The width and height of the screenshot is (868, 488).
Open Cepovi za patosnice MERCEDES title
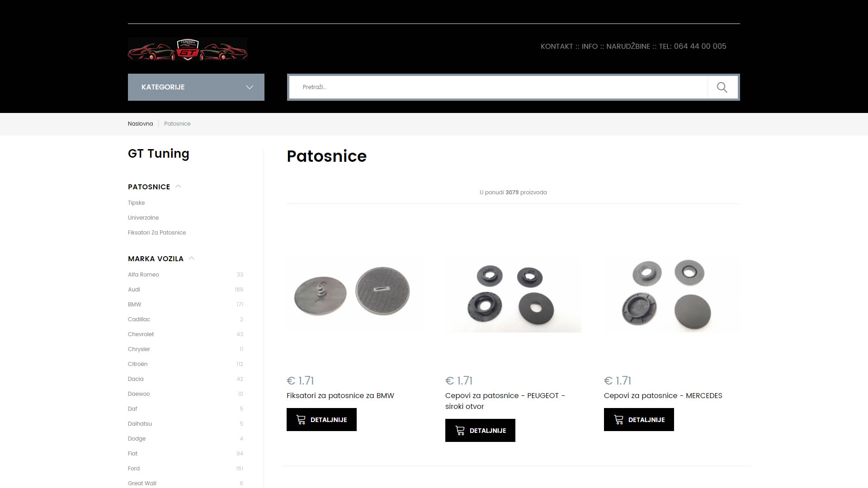(663, 396)
